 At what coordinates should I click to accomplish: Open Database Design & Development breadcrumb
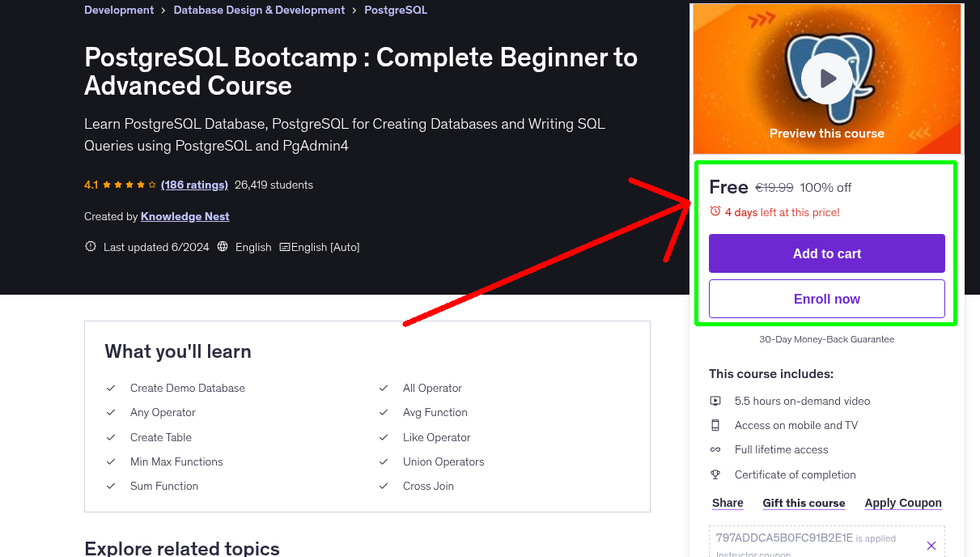click(x=259, y=10)
